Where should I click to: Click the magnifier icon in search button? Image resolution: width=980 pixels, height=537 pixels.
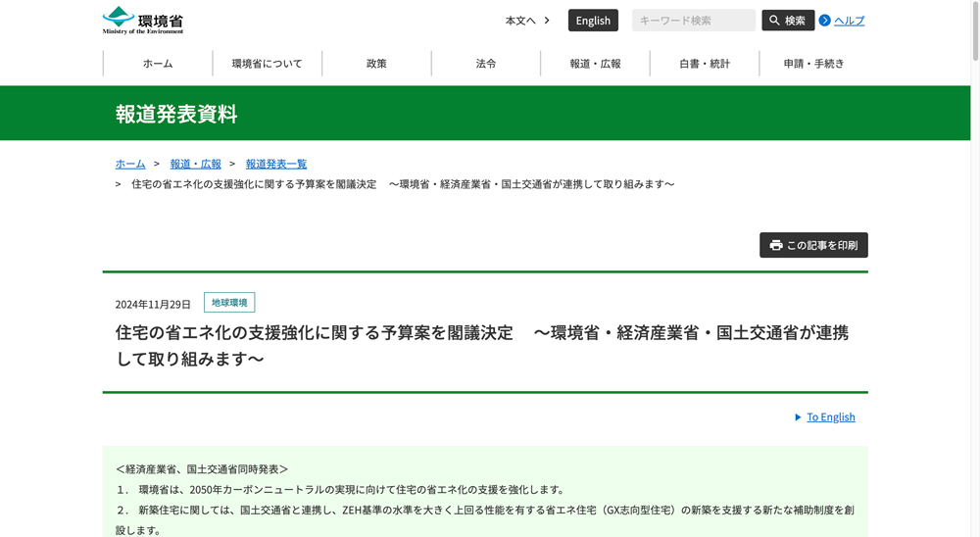[x=774, y=21]
